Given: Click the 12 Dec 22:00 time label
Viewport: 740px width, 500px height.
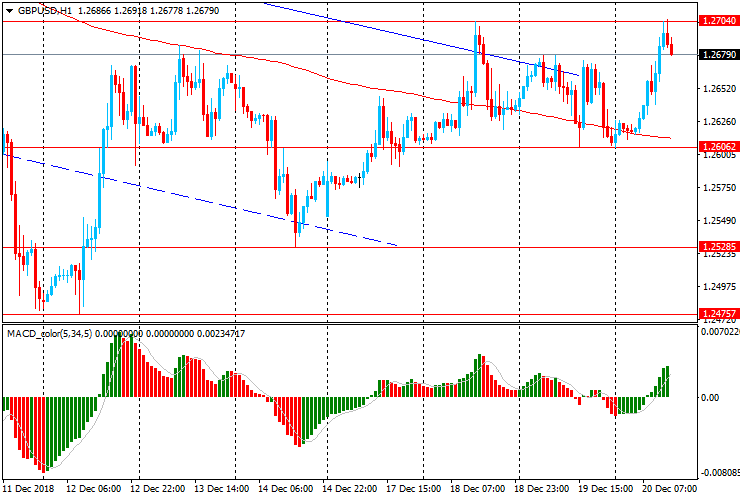Looking at the screenshot, I should [158, 489].
